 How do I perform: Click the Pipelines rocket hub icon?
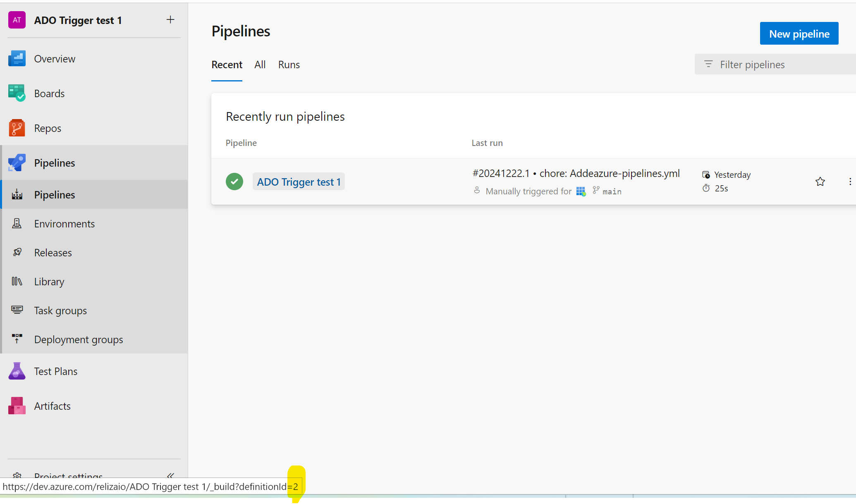(17, 163)
